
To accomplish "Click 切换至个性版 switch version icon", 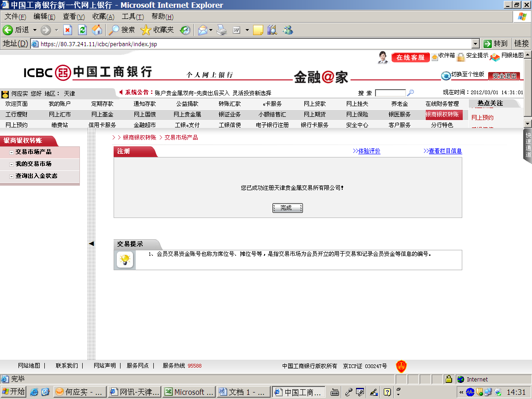I will (446, 75).
